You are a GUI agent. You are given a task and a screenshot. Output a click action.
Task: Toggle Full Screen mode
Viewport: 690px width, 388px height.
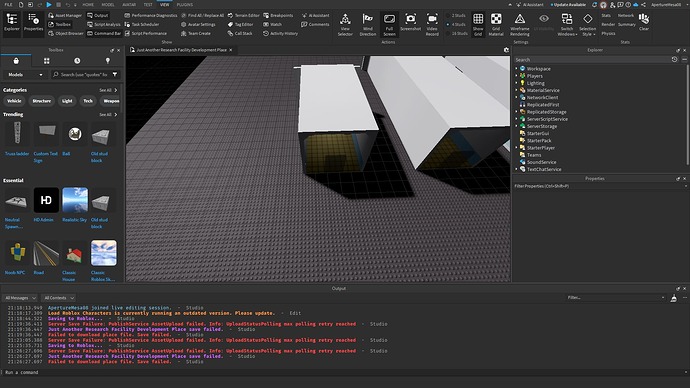389,24
